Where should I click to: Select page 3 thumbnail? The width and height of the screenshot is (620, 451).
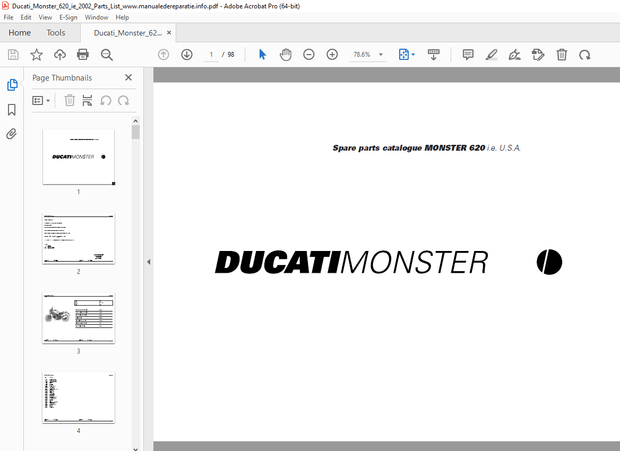(x=79, y=318)
